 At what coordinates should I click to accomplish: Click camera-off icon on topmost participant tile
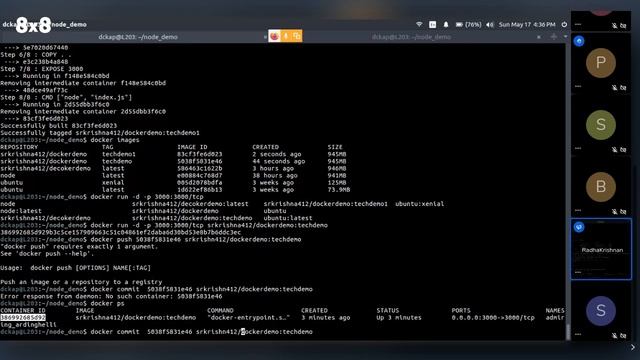[623, 25]
